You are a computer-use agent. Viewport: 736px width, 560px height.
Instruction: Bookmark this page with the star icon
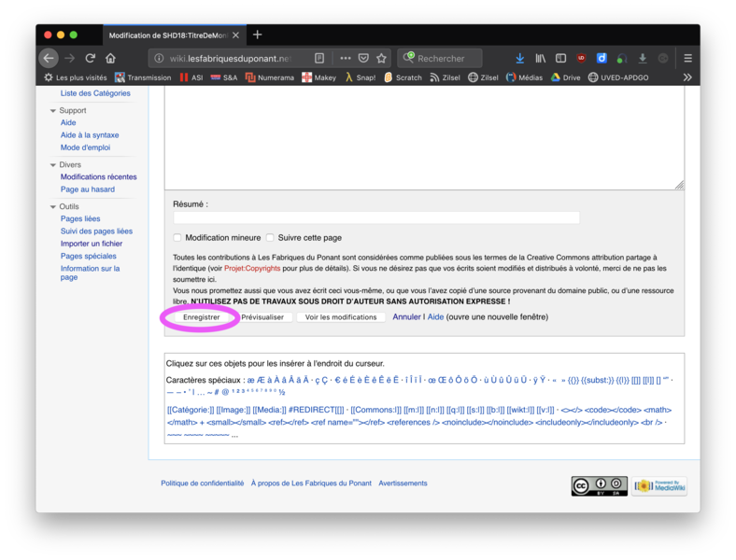coord(381,58)
